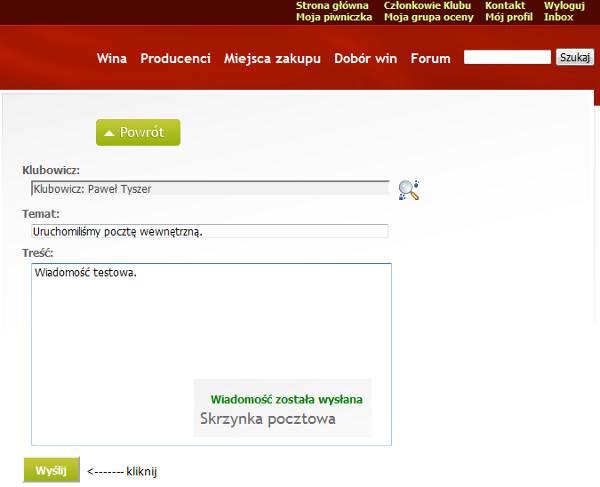Click Wyloguj to log out
The image size is (600, 487).
tap(564, 6)
